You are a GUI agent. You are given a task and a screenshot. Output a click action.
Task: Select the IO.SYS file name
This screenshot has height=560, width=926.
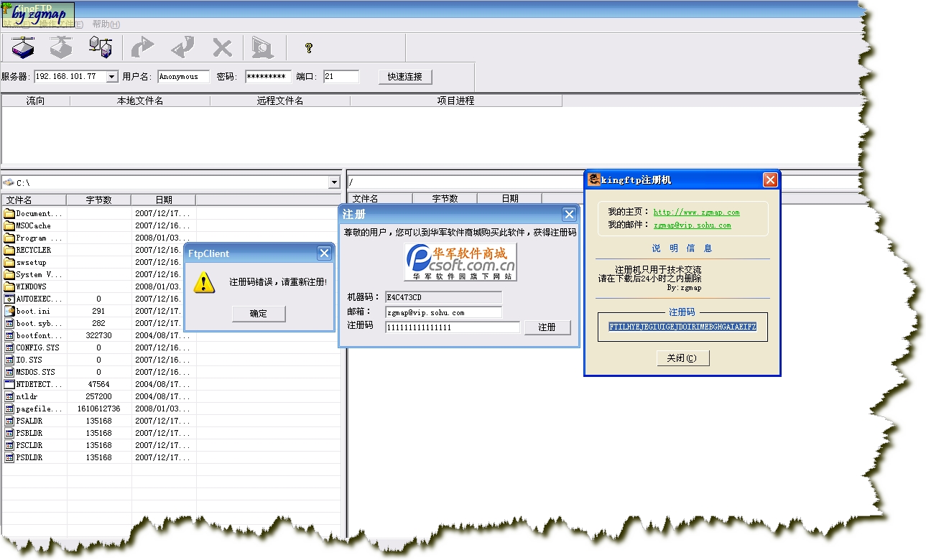(29, 360)
